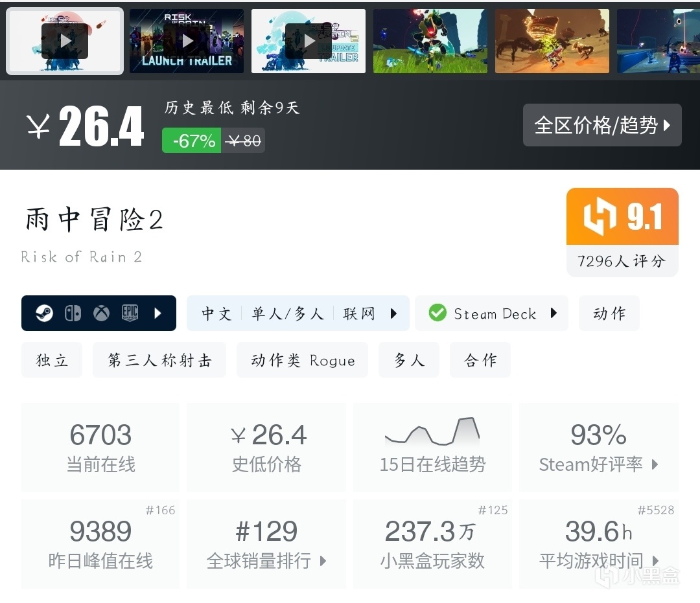Select the Epic Games platform icon
This screenshot has width=700, height=603.
[x=130, y=313]
